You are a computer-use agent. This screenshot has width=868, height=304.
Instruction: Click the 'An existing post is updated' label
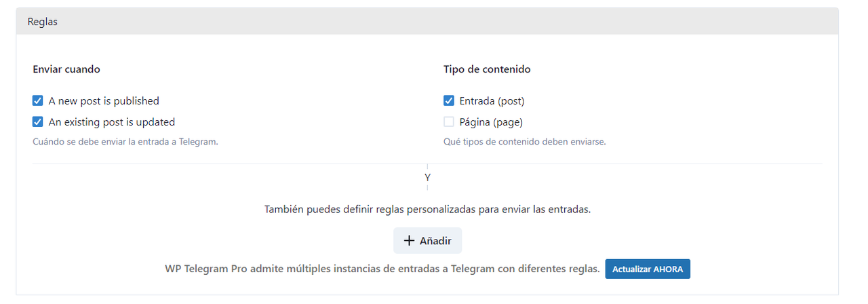coord(112,122)
